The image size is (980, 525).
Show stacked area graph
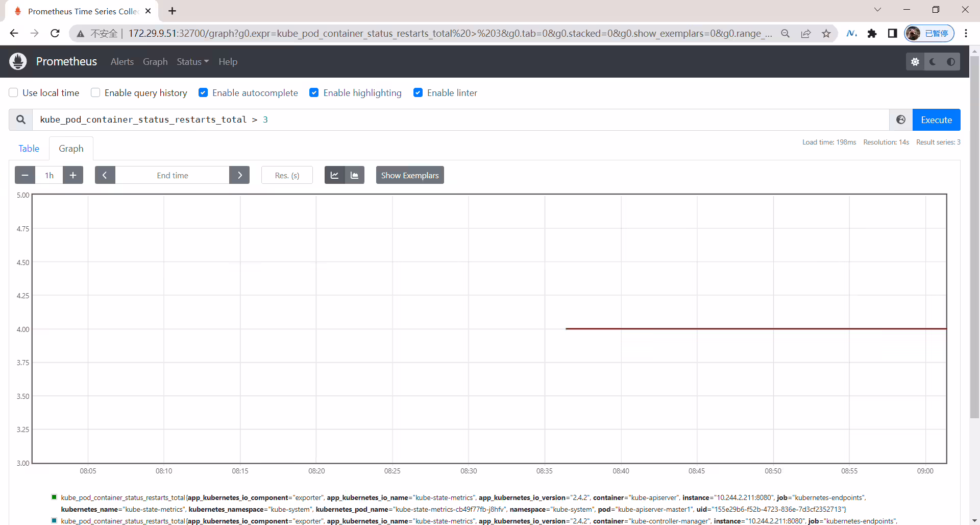[355, 175]
